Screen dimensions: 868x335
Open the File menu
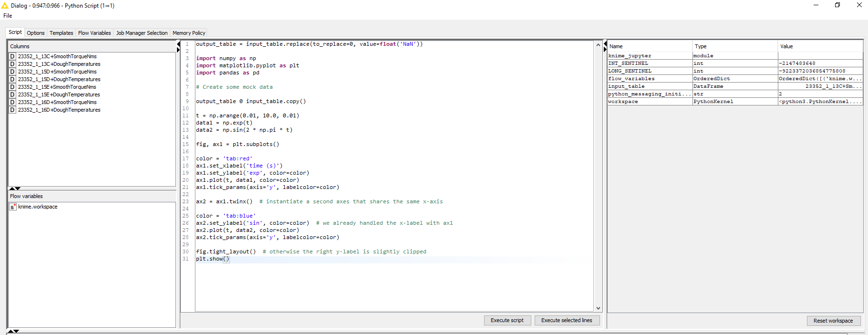pos(8,16)
